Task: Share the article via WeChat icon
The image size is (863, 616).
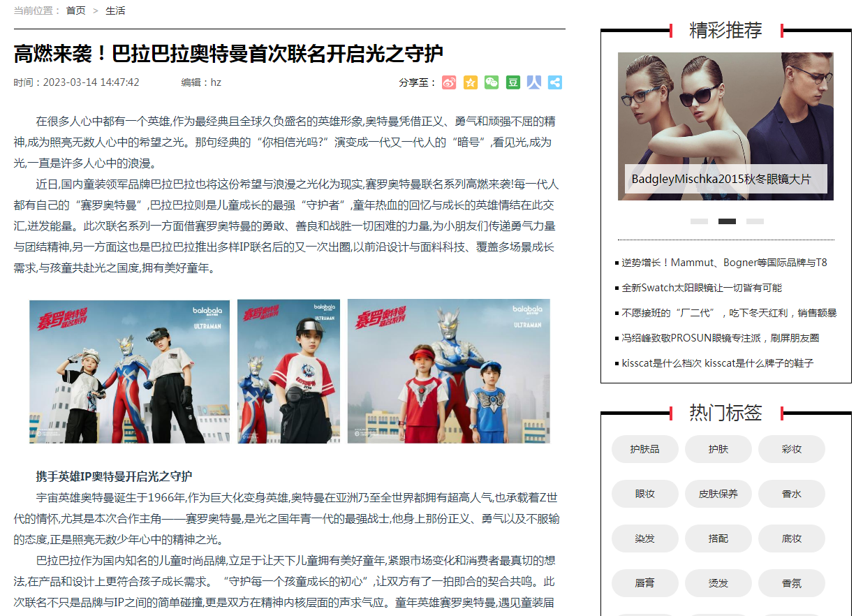Action: 492,82
